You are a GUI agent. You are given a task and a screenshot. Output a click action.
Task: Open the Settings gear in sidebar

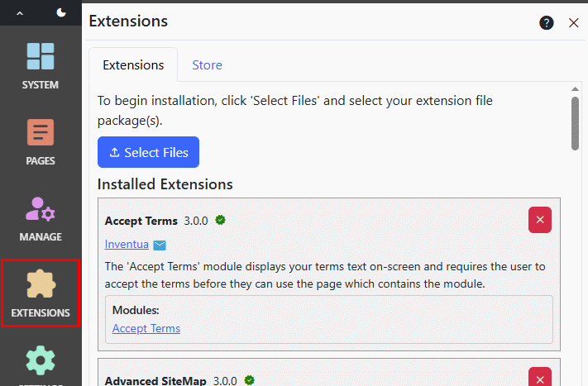[x=41, y=365]
